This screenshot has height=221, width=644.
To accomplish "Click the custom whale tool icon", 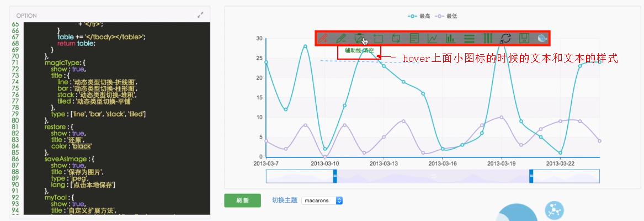I will (x=542, y=38).
